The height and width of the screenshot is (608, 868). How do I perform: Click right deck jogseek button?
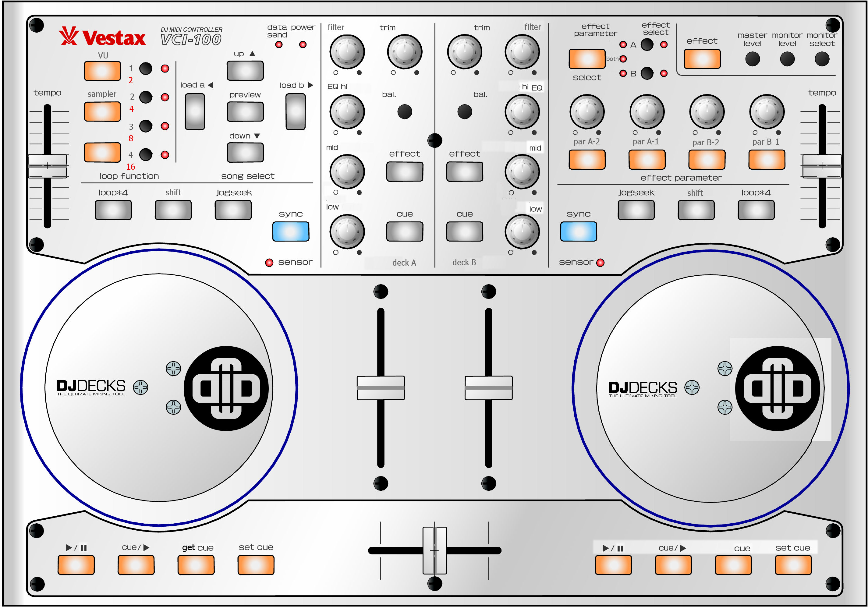[x=636, y=210]
